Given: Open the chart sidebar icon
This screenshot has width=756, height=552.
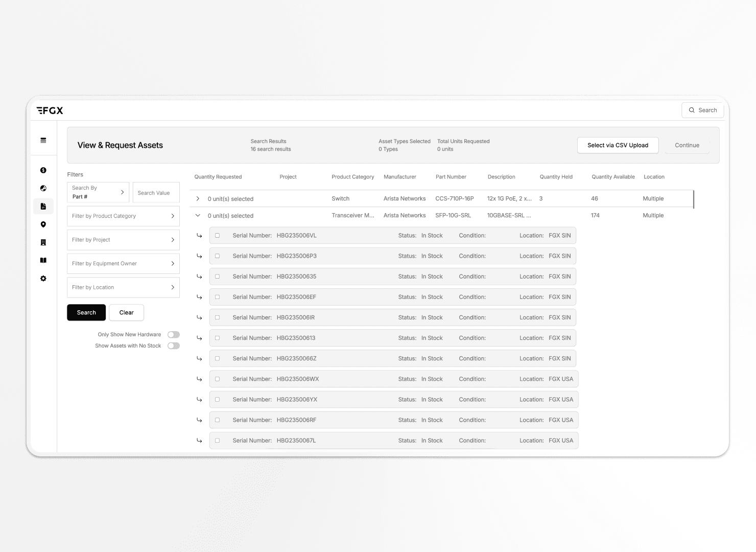Looking at the screenshot, I should coord(43,188).
